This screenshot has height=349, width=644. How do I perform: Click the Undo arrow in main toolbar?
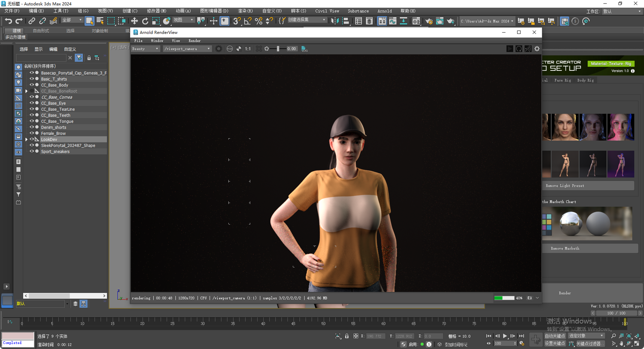8,21
